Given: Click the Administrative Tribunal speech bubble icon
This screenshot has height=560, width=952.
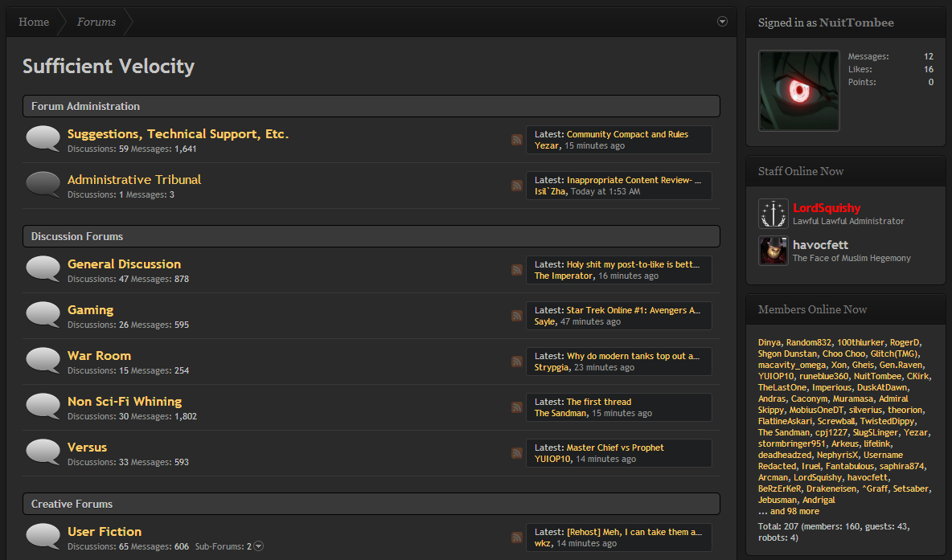Looking at the screenshot, I should pos(43,185).
